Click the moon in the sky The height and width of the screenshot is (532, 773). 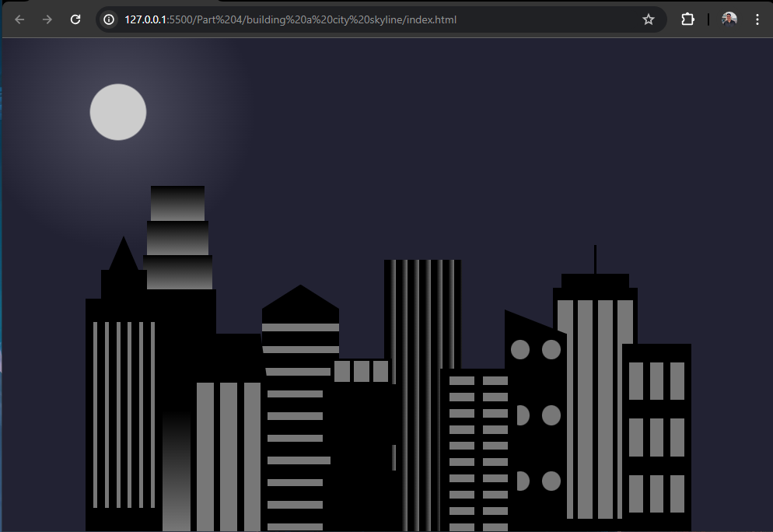[x=118, y=112]
